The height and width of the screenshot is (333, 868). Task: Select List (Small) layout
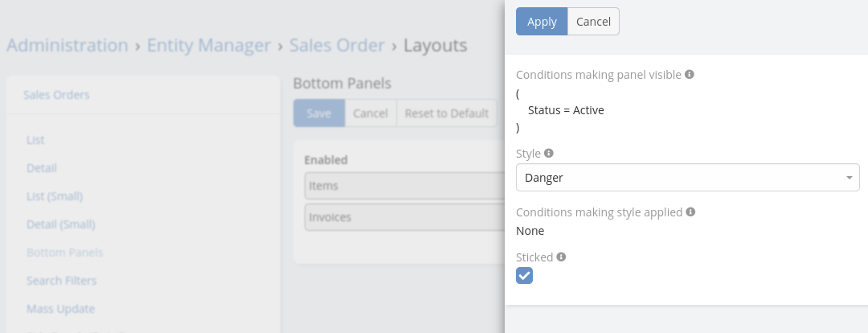(55, 196)
